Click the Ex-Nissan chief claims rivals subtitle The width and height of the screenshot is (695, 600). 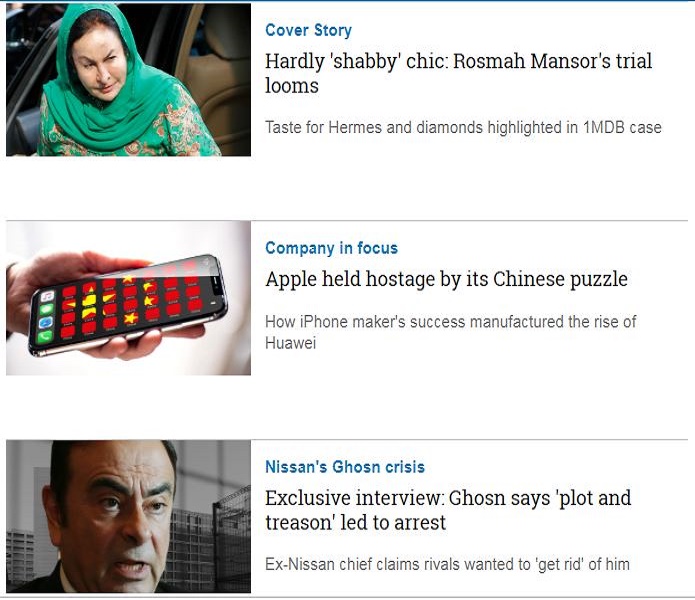pyautogui.click(x=447, y=565)
